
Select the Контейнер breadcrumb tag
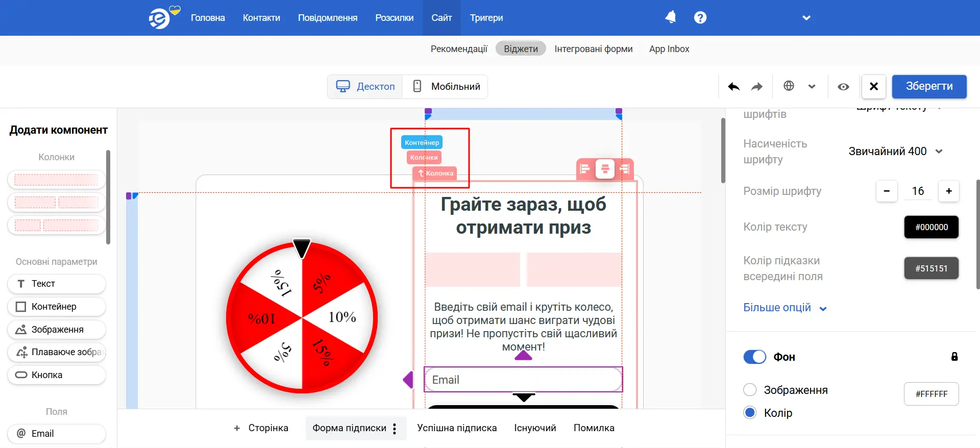[x=422, y=142]
